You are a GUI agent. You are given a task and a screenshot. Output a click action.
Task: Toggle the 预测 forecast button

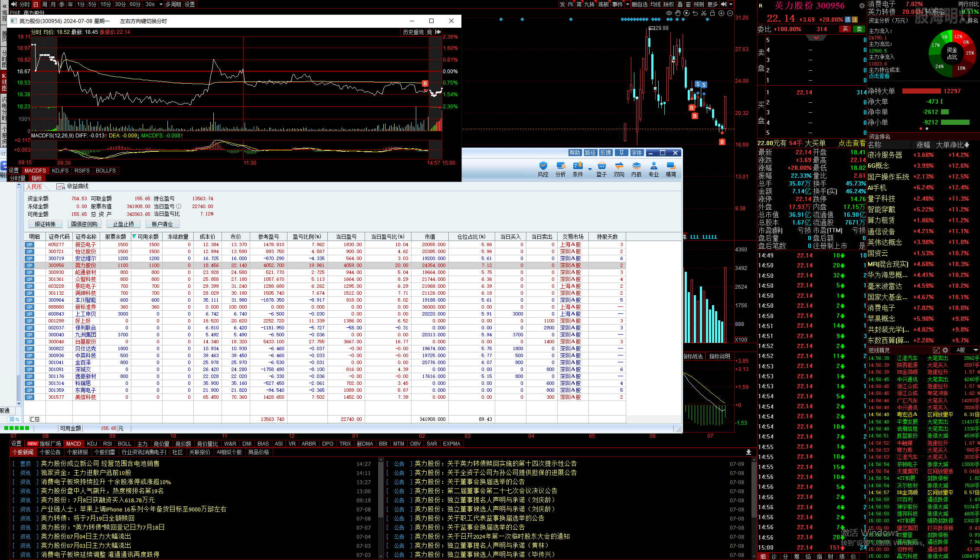(699, 4)
